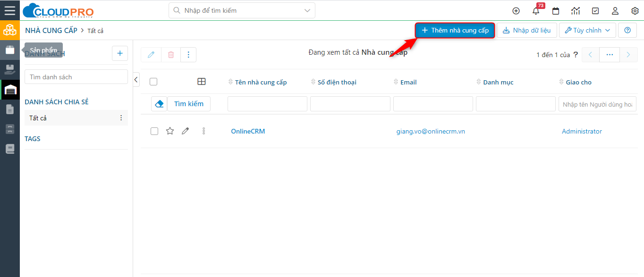Focus the Giao cho user filter field
Screen dimensions: 644x277
pos(597,104)
